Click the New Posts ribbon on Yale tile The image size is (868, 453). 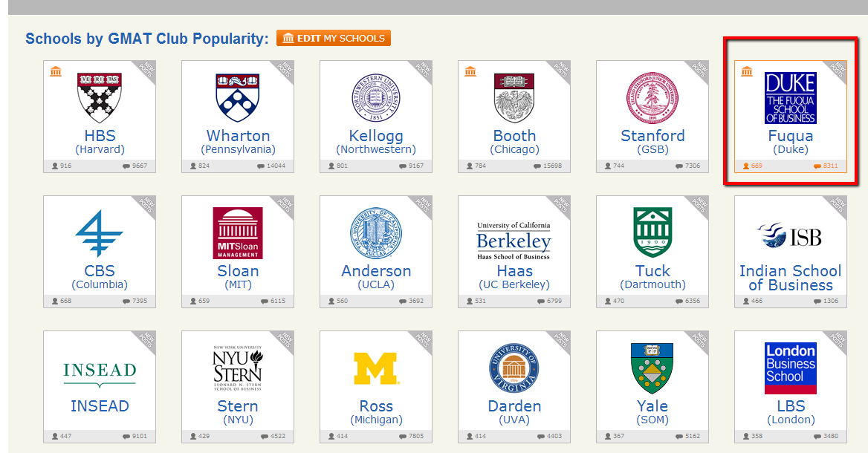(699, 342)
